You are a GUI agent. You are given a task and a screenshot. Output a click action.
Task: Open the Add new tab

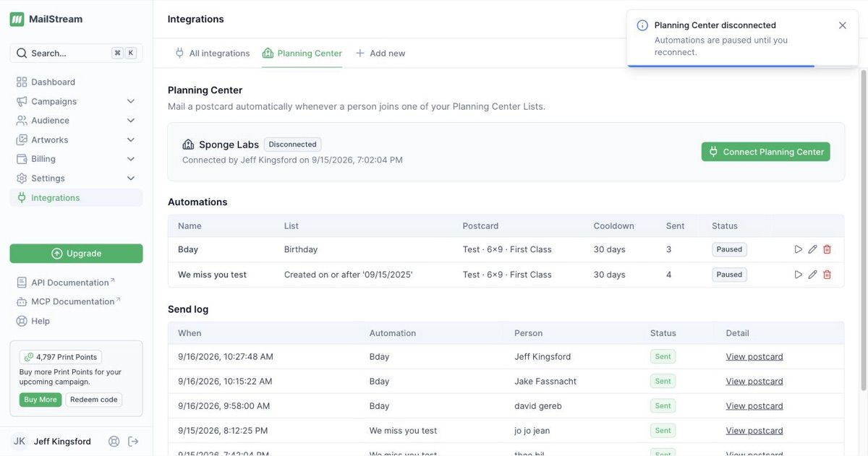(x=380, y=53)
